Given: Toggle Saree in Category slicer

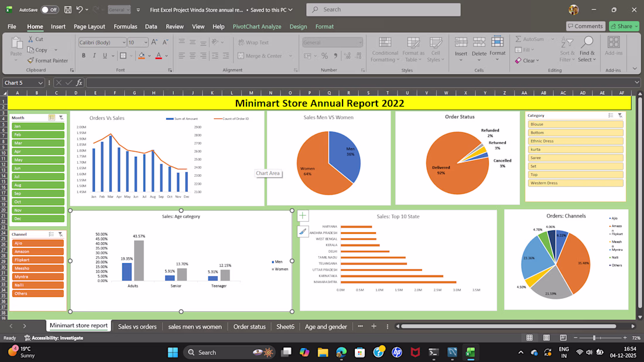Looking at the screenshot, I should pyautogui.click(x=576, y=157).
